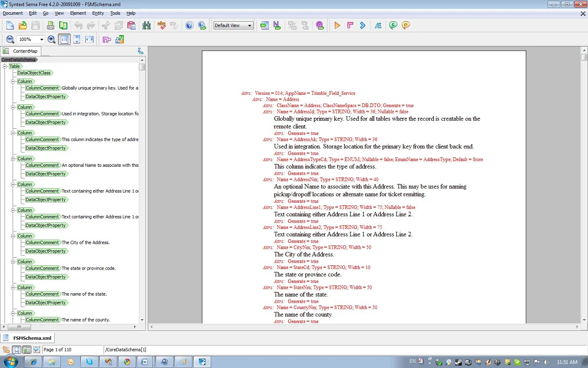Insert processing instruction with pi bubble
The image size is (588, 368).
(x=405, y=25)
